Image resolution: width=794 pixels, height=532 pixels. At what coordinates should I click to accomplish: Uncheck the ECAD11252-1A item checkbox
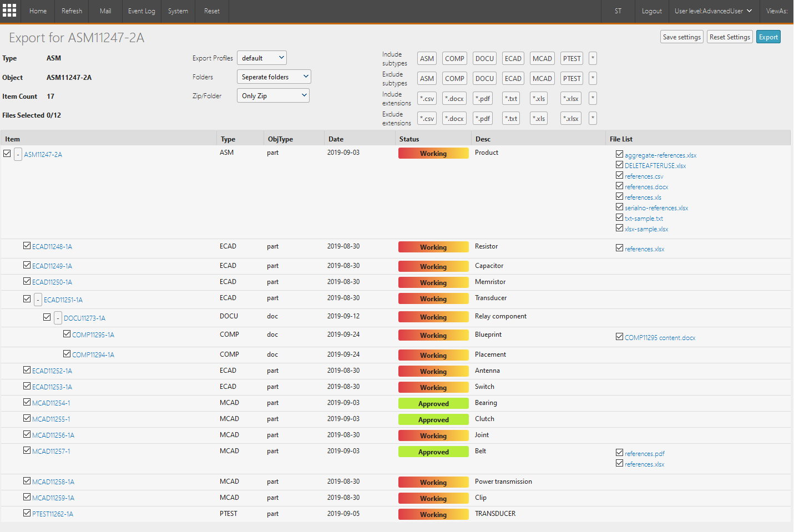27,369
